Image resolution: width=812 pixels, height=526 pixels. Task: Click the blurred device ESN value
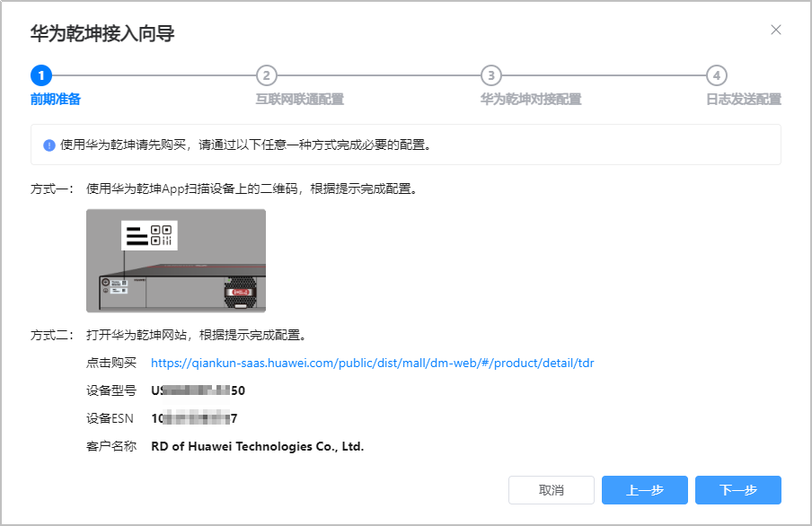click(194, 418)
